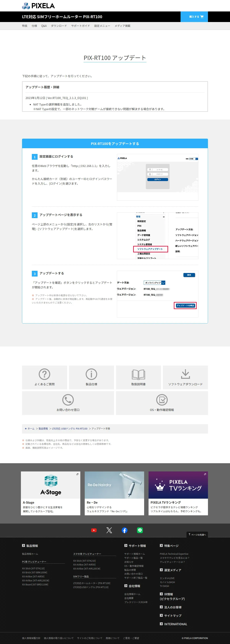
Task: Click the login screen screenshot thumbnail
Action: click(x=157, y=177)
